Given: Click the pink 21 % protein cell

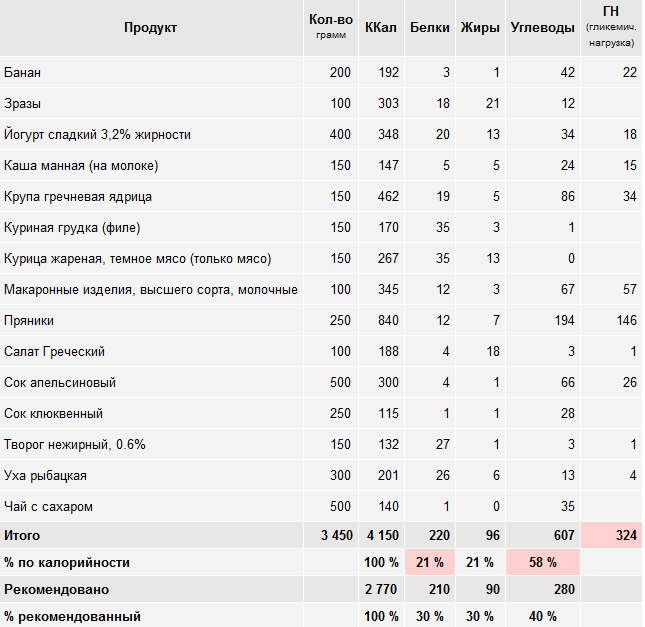Looking at the screenshot, I should pos(430,562).
